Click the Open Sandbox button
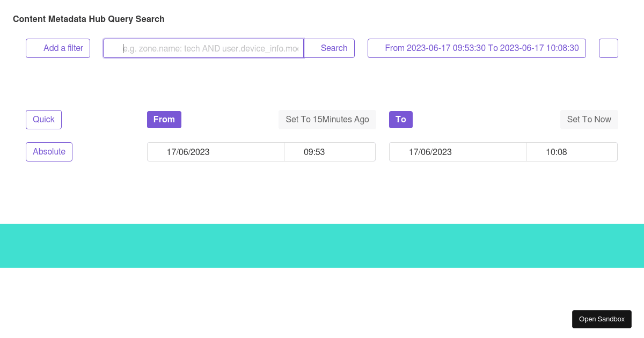Viewport: 644px width, 338px height. click(x=602, y=319)
